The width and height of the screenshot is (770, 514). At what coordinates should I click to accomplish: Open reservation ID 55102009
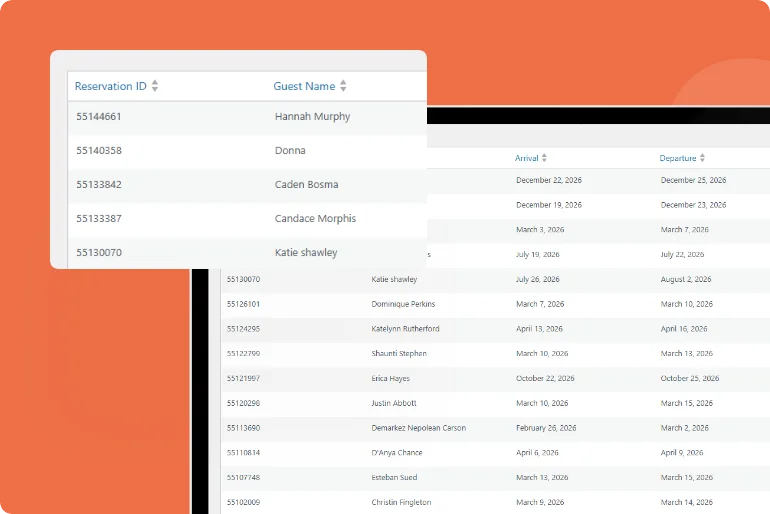tap(243, 502)
